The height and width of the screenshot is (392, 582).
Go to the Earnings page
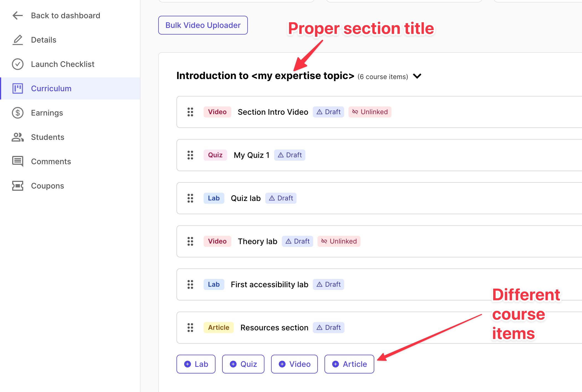pyautogui.click(x=47, y=113)
